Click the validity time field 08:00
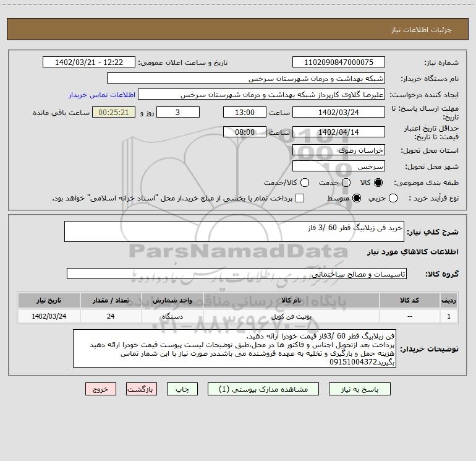The height and width of the screenshot is (461, 476). (x=245, y=132)
